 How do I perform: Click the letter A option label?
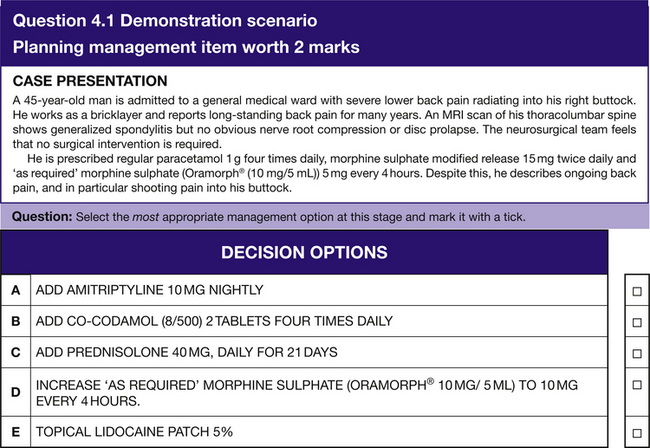coord(15,290)
